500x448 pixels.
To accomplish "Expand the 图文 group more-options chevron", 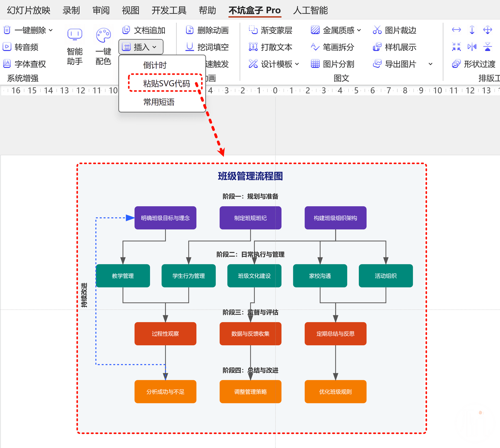I will [x=430, y=64].
